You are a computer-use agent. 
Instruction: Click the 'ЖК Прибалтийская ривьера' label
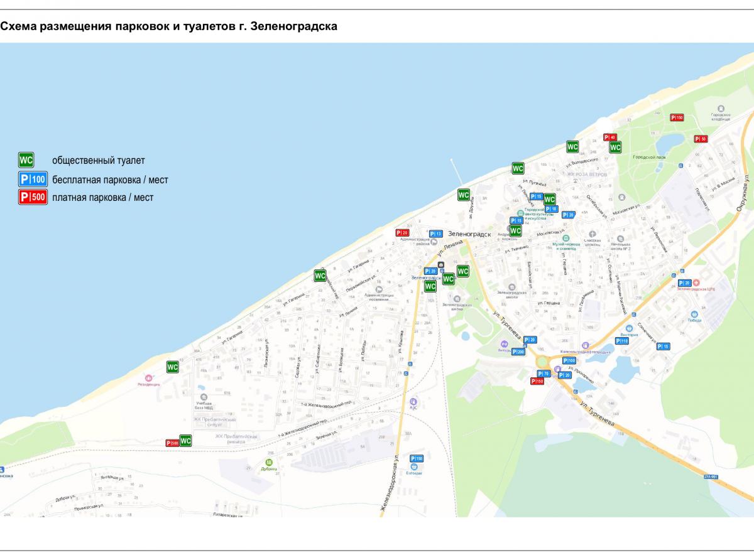point(237,438)
